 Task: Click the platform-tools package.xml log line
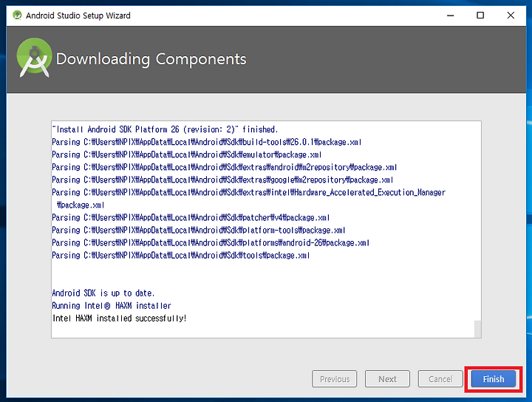click(x=199, y=230)
